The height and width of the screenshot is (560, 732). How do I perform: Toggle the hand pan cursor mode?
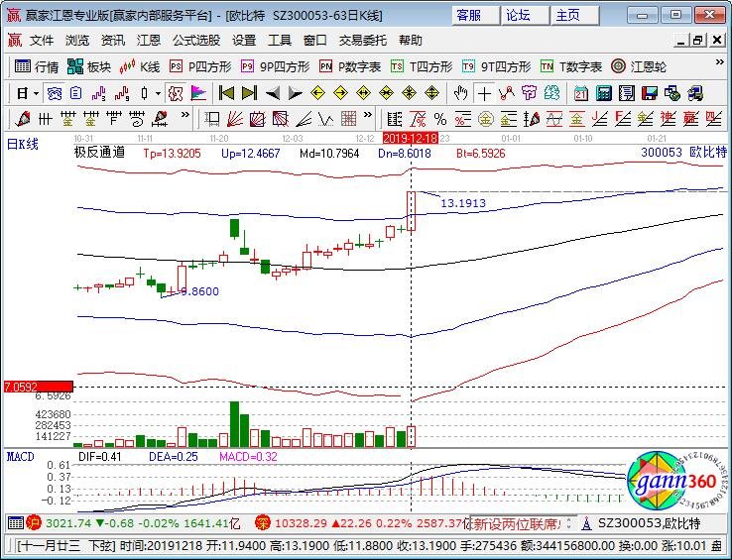(x=460, y=93)
